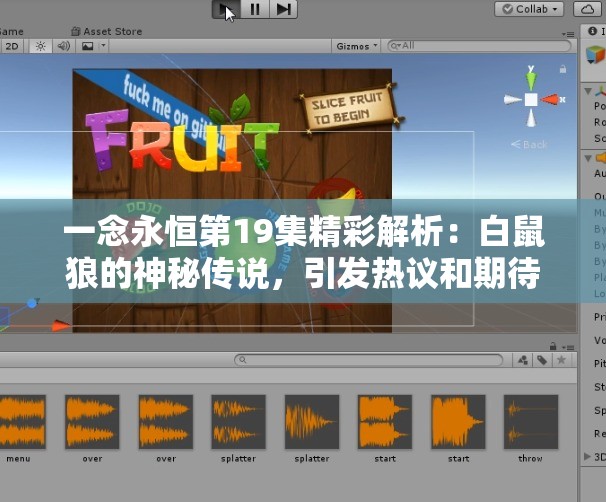Click the Step frame button

283,9
